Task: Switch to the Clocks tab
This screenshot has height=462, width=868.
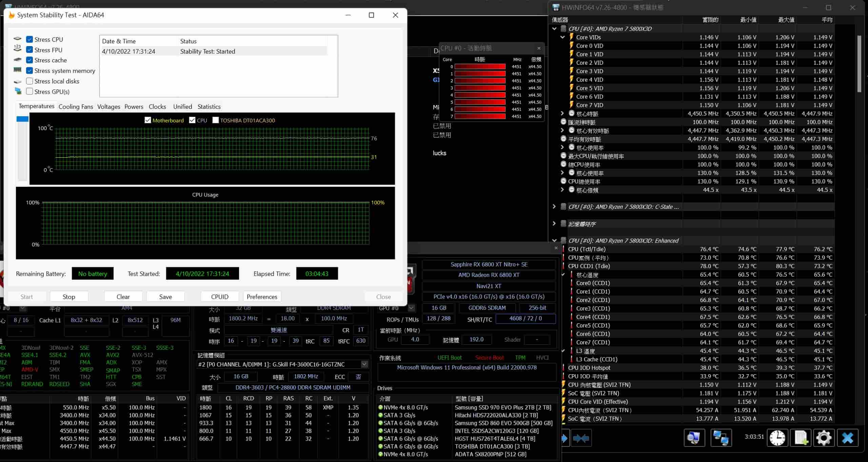Action: click(x=157, y=106)
